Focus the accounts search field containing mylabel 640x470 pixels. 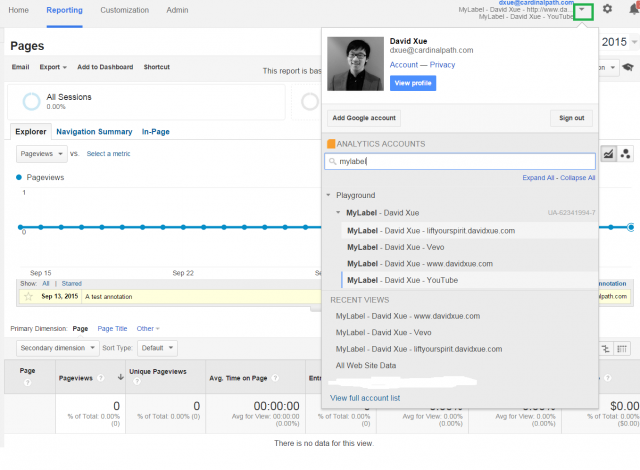point(460,162)
